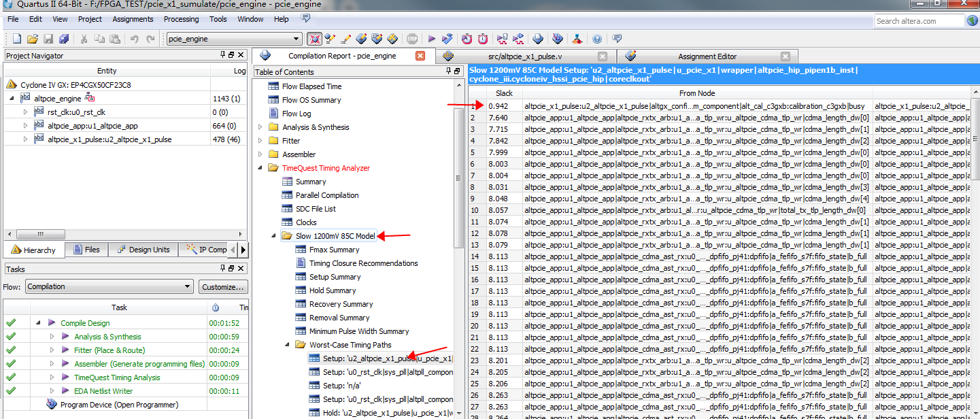This screenshot has width=980, height=419.
Task: Redo the action via toolbar arrow
Action: [150, 39]
